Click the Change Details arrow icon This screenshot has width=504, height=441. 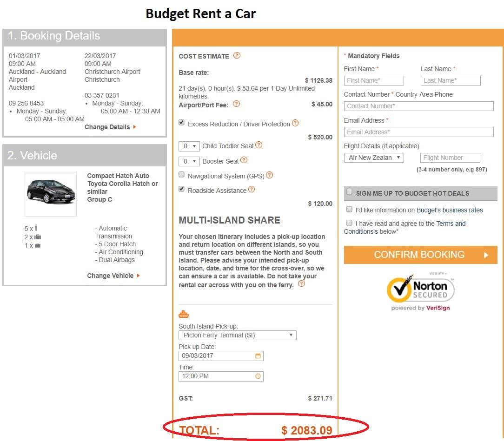tap(135, 127)
